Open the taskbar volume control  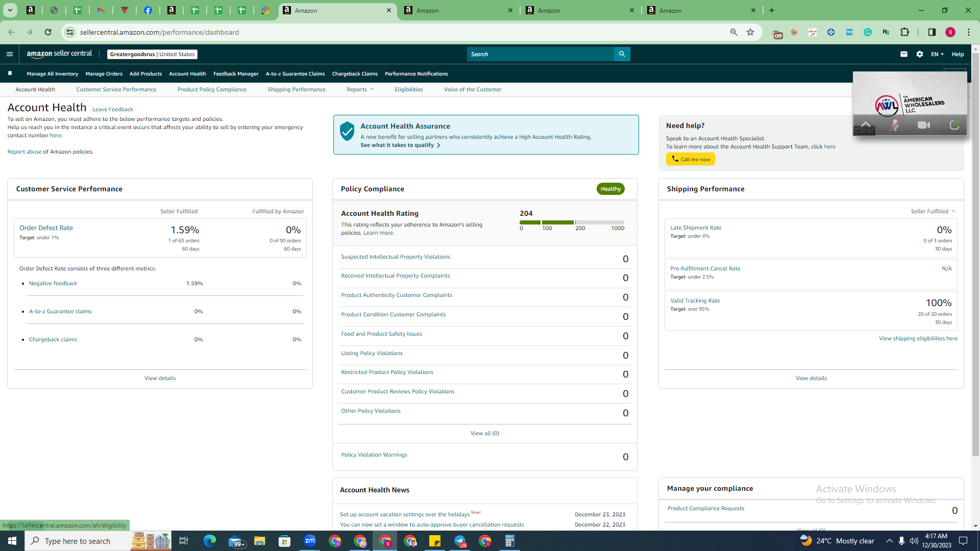click(914, 541)
